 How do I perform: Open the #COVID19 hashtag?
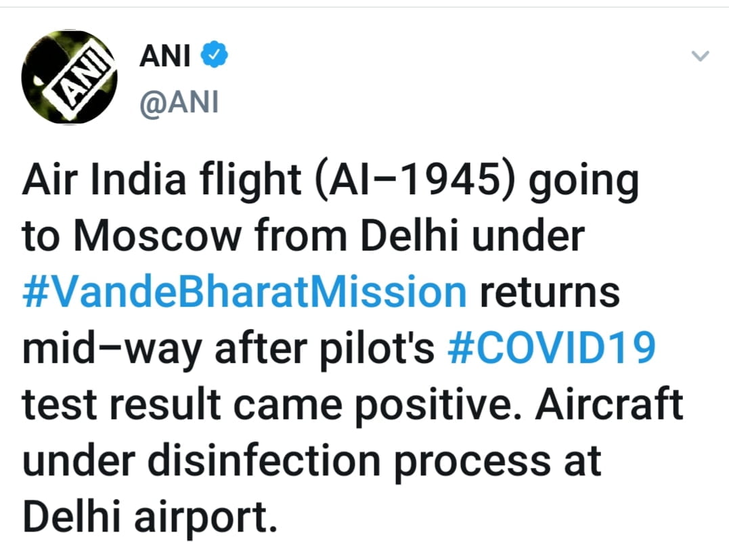coord(552,348)
